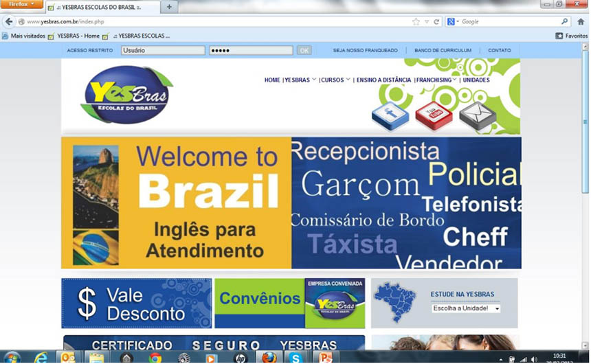Screen dimensions: 591x364
Task: Open Seja Nosso Franqueado link
Action: point(365,50)
